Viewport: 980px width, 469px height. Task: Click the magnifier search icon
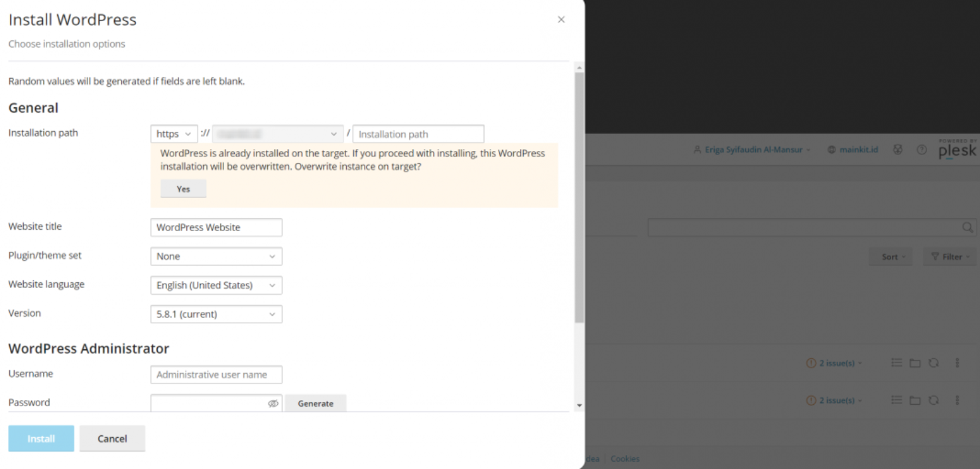(x=967, y=227)
